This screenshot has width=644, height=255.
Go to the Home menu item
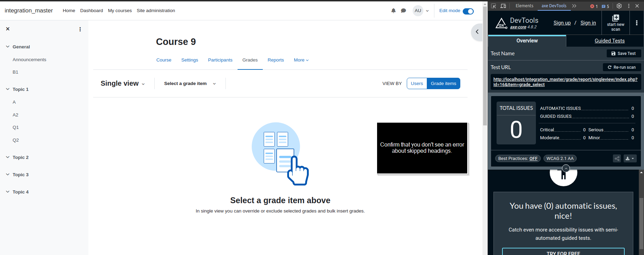click(x=69, y=11)
